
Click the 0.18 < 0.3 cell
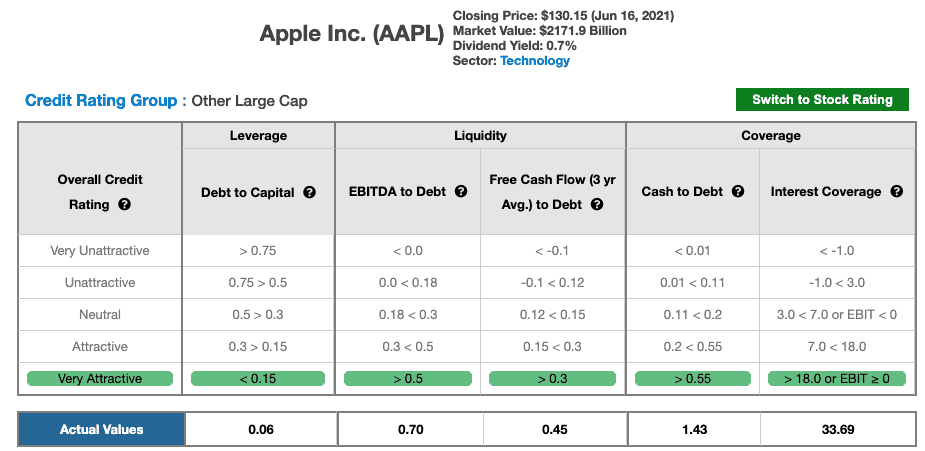(408, 314)
